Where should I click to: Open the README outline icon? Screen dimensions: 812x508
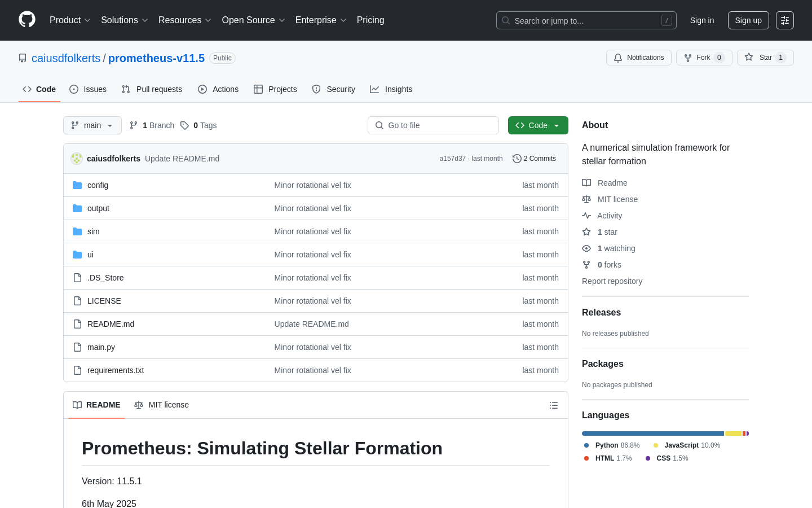554,405
